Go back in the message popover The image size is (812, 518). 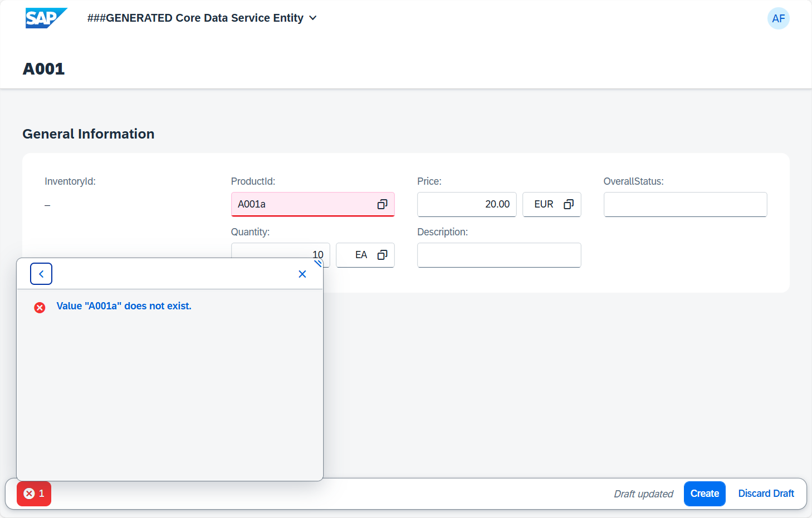point(41,274)
